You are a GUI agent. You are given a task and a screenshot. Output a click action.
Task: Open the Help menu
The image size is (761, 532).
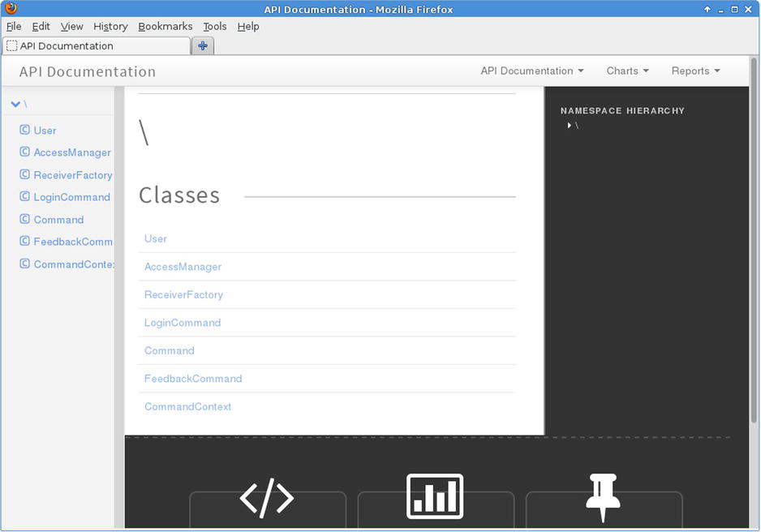coord(248,26)
